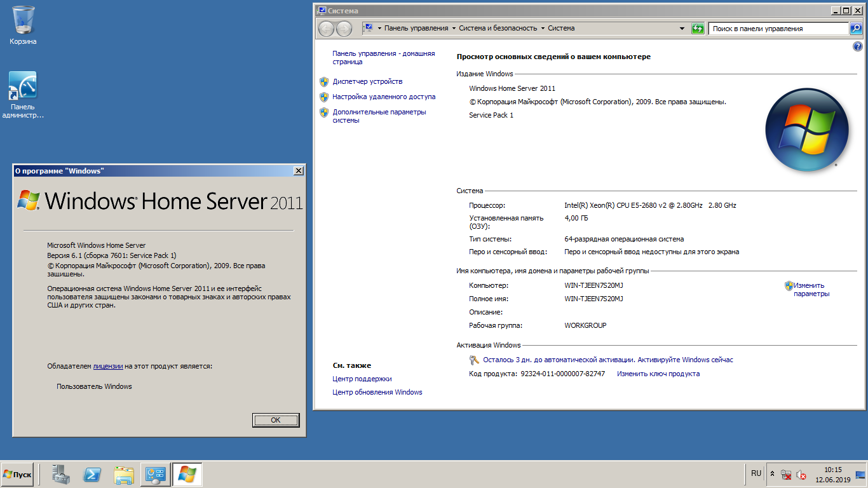Open Настройка удаленного доступа link
868x488 pixels.
pos(384,97)
